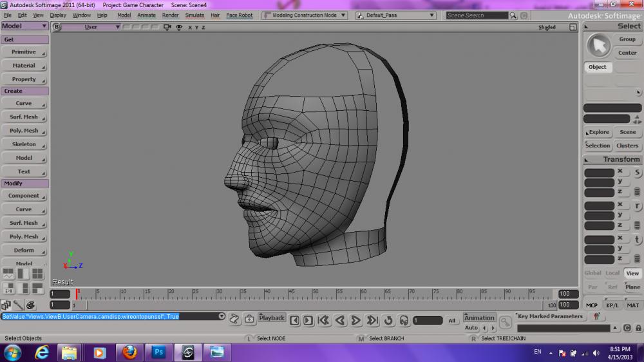
Task: Click the audio headphones icon in playback
Action: (x=404, y=320)
